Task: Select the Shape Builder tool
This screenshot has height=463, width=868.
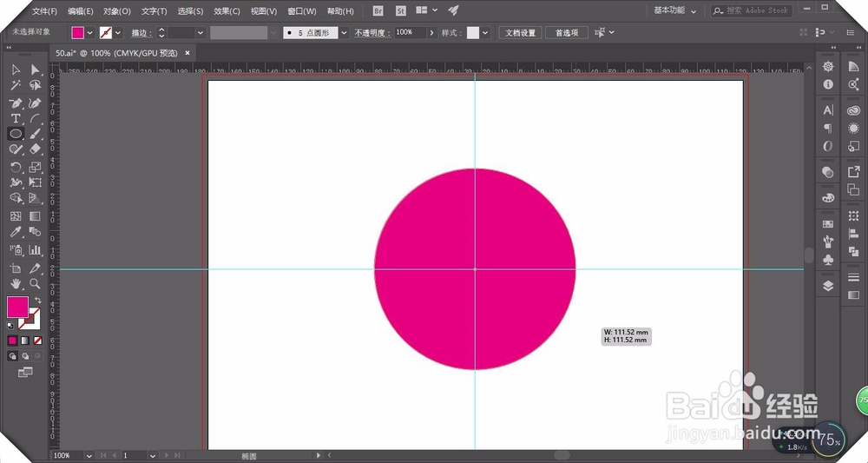Action: coord(16,198)
